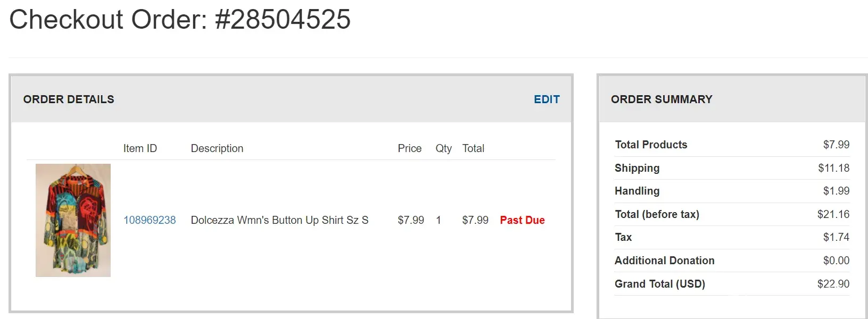Open item ID 108969238 link
Screen dimensions: 868x319
tap(150, 220)
